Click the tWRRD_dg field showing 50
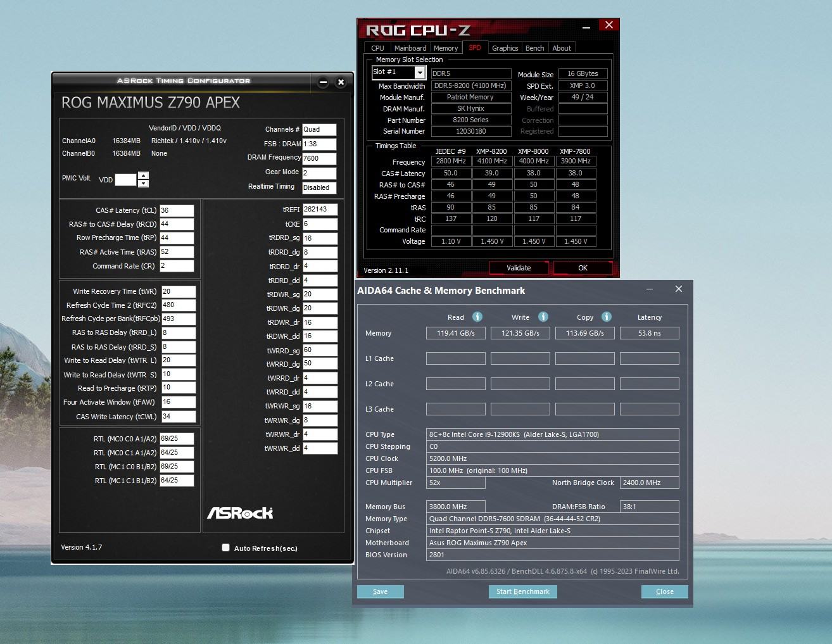 coord(320,364)
